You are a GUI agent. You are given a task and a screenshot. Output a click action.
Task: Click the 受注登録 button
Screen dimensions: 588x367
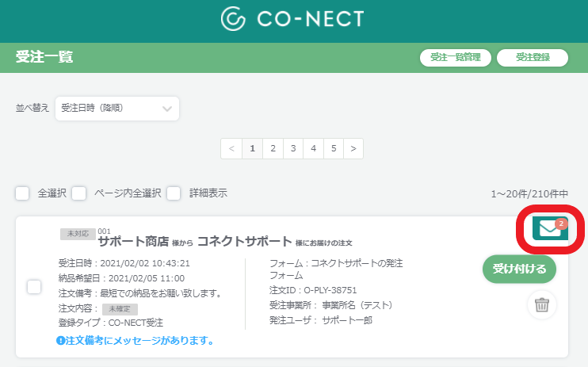(x=533, y=58)
